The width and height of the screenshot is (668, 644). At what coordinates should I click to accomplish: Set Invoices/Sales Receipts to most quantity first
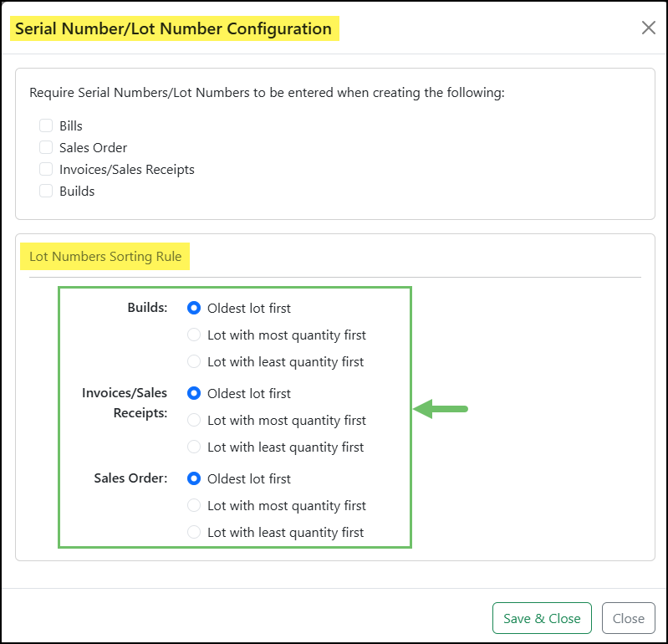[x=194, y=421]
